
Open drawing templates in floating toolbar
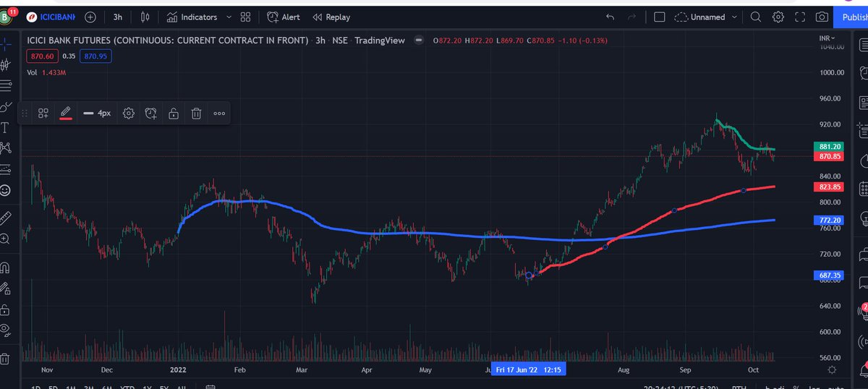tap(43, 113)
